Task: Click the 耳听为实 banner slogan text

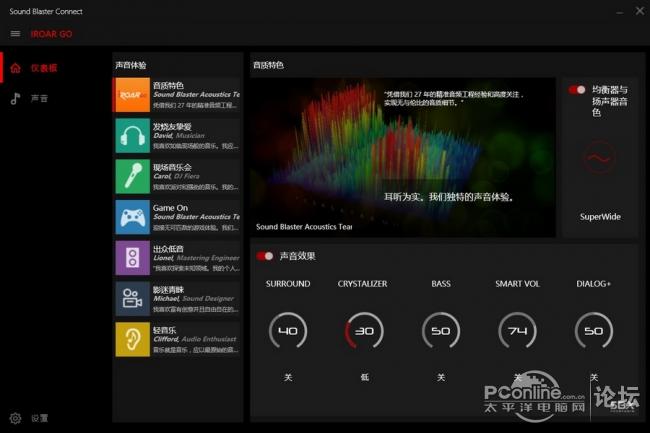Action: (x=449, y=197)
